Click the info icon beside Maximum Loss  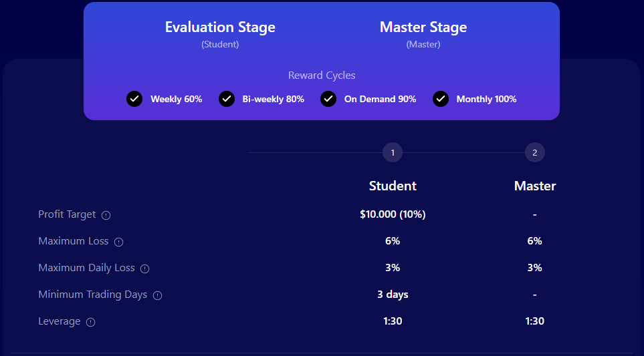coord(118,242)
